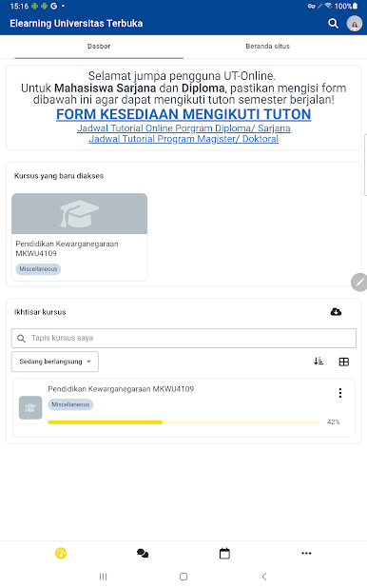The width and height of the screenshot is (367, 588).
Task: Open the dashboard icon in bottom navigation
Action: click(x=61, y=553)
